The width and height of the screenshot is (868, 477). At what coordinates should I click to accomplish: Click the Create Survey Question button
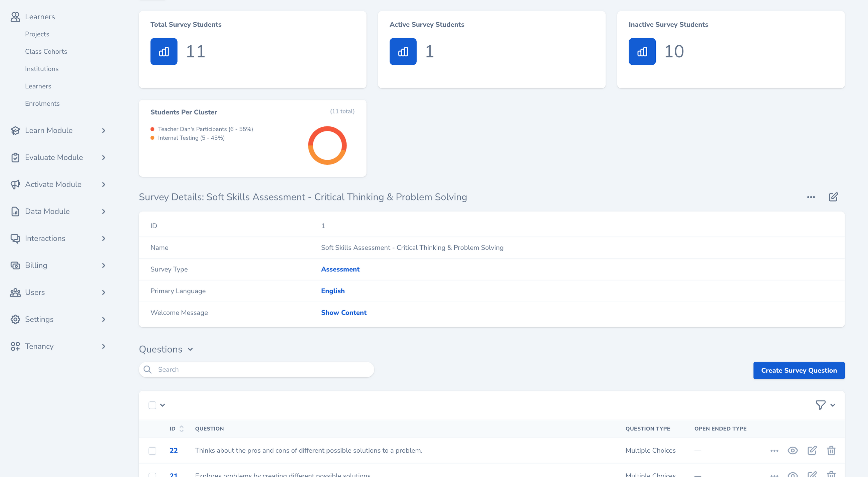pos(799,370)
